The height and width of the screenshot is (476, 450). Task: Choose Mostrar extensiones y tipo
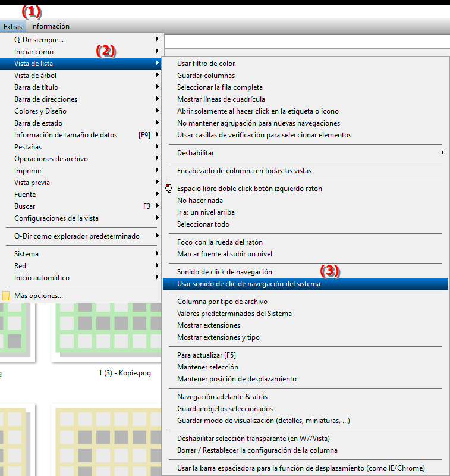(x=218, y=337)
